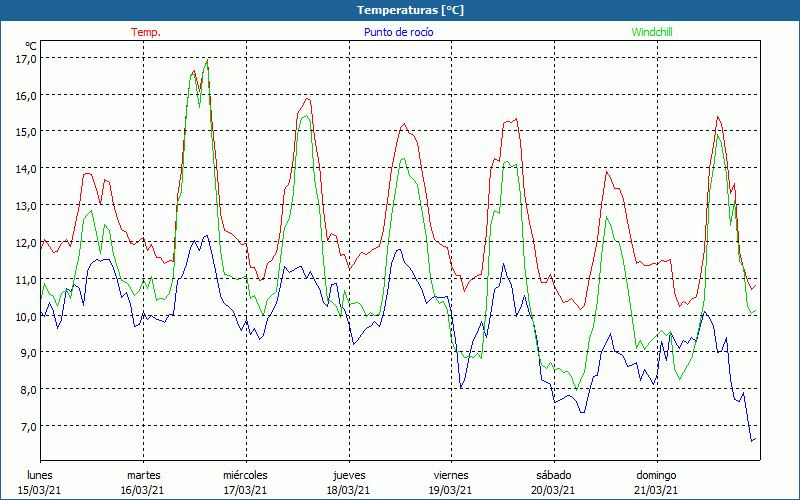The height and width of the screenshot is (500, 800).
Task: Click the martes day label
Action: [143, 475]
